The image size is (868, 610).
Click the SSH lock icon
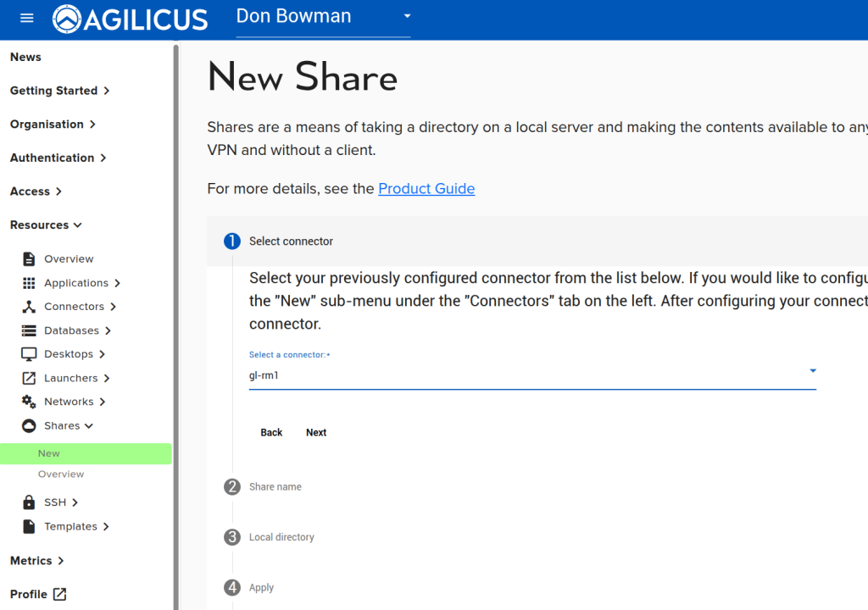pos(29,502)
